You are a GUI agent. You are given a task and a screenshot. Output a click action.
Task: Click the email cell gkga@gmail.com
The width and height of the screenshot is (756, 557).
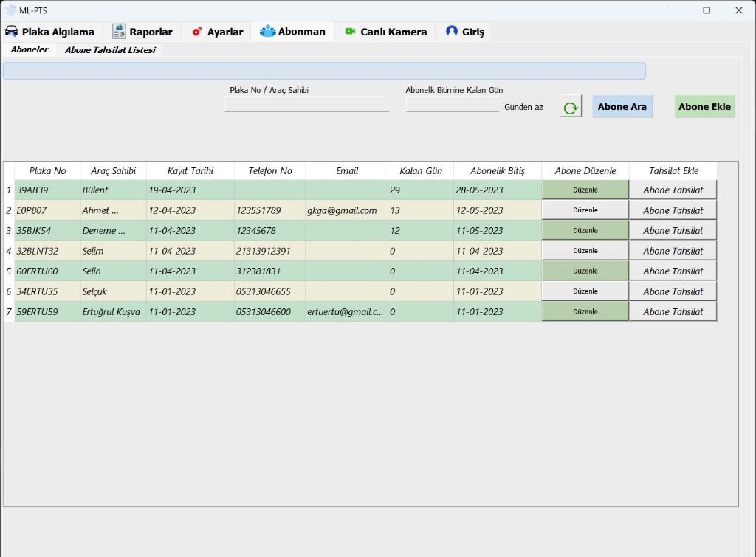347,210
